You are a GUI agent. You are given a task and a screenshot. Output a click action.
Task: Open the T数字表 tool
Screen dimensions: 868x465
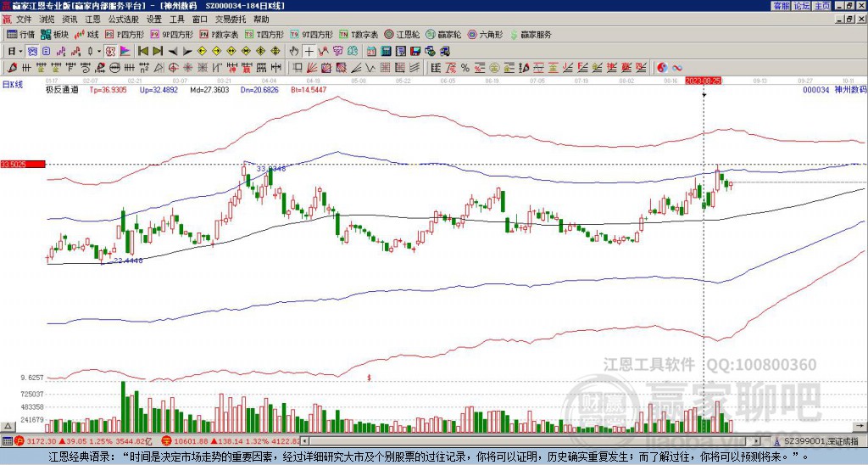point(359,34)
